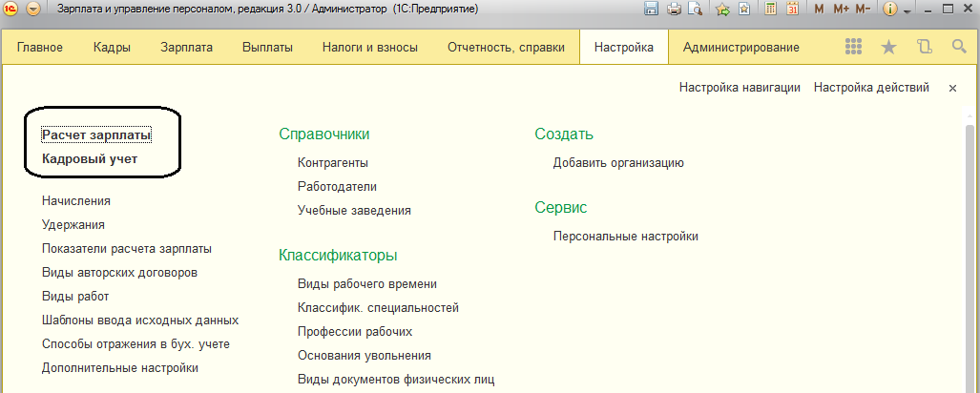The width and height of the screenshot is (980, 393).
Task: Open Print Preview icon
Action: [x=695, y=10]
